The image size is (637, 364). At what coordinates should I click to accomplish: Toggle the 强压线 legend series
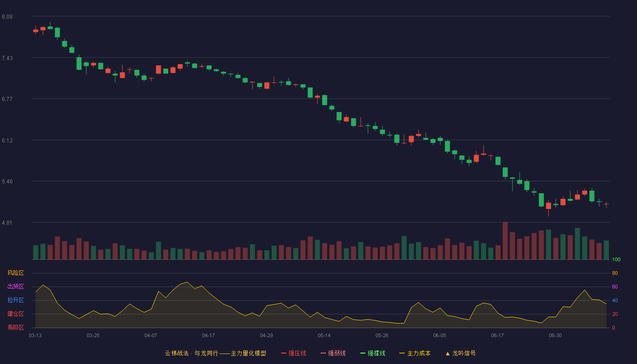click(x=293, y=353)
